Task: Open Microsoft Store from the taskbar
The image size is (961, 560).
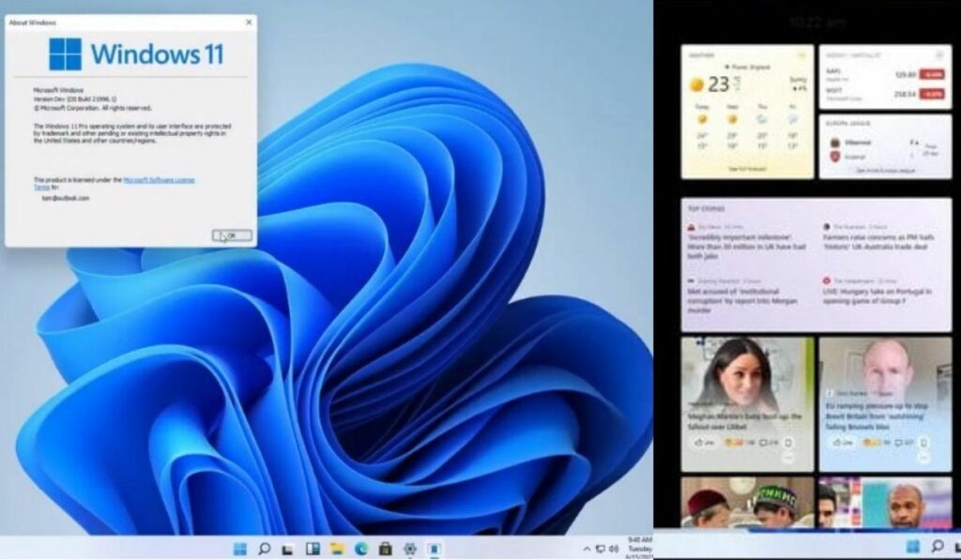Action: (385, 548)
